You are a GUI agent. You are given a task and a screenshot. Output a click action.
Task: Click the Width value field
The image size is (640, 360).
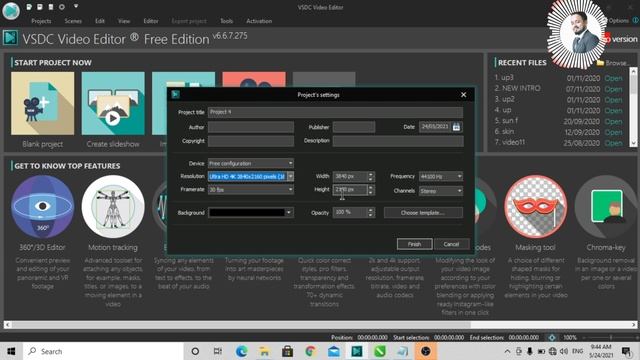[x=350, y=176]
